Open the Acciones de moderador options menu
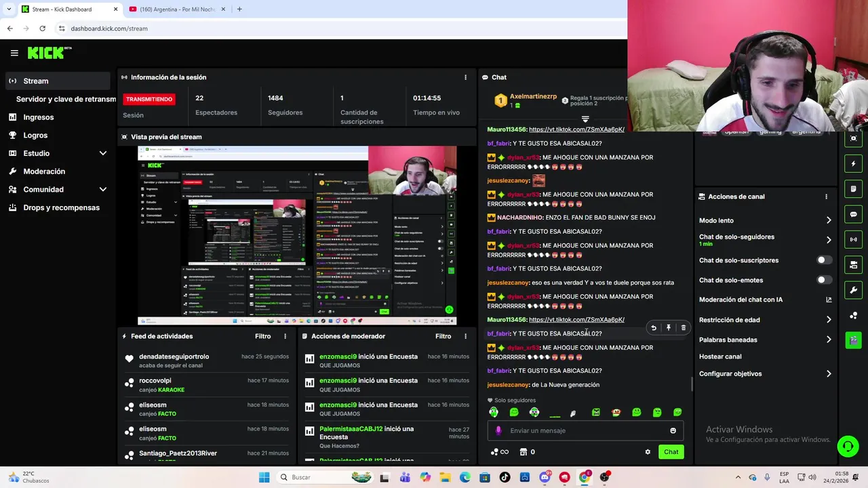The image size is (868, 488). point(465,336)
